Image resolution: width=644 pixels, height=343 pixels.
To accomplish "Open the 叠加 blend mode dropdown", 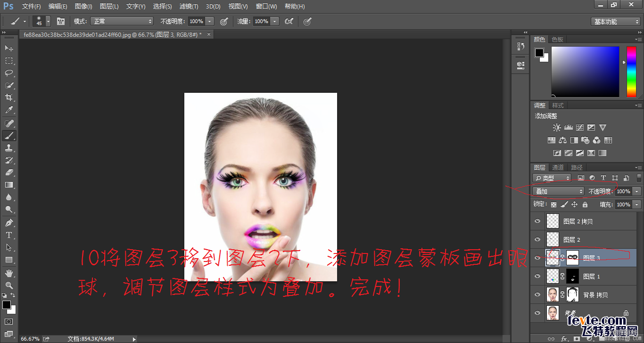I will (x=559, y=191).
